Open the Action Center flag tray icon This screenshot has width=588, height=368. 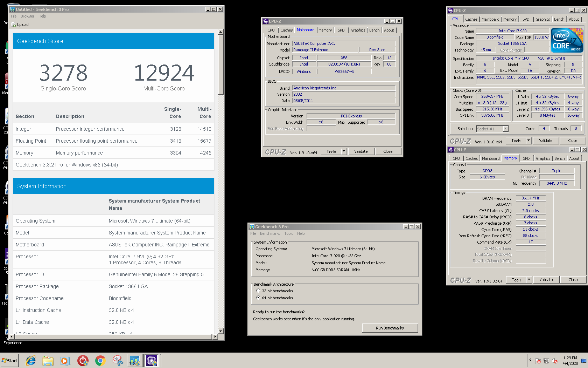coord(538,361)
